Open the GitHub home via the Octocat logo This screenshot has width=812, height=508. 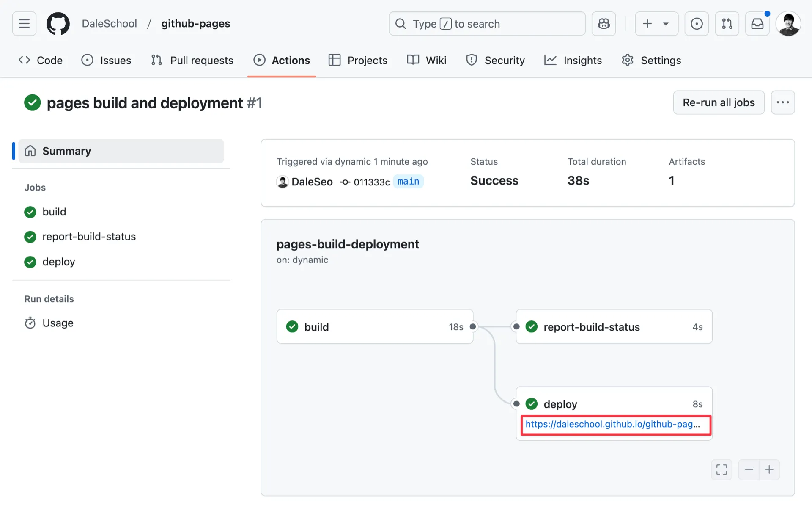[x=58, y=24]
